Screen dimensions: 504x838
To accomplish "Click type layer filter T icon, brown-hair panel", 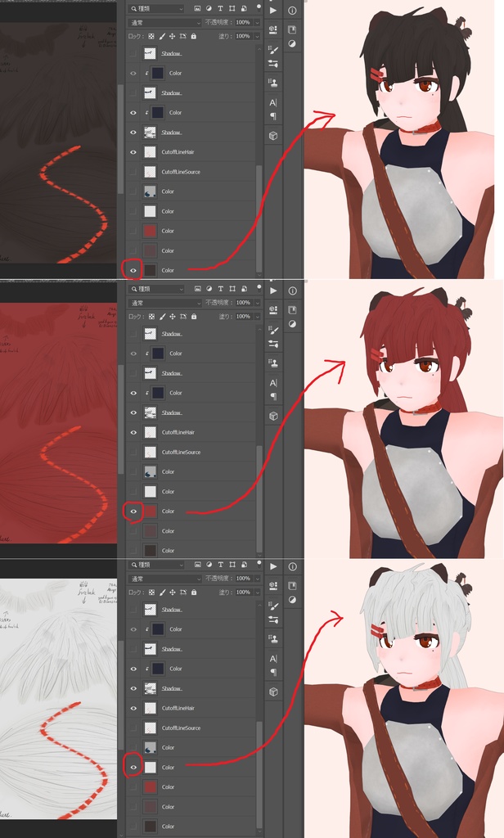I will tap(220, 8).
